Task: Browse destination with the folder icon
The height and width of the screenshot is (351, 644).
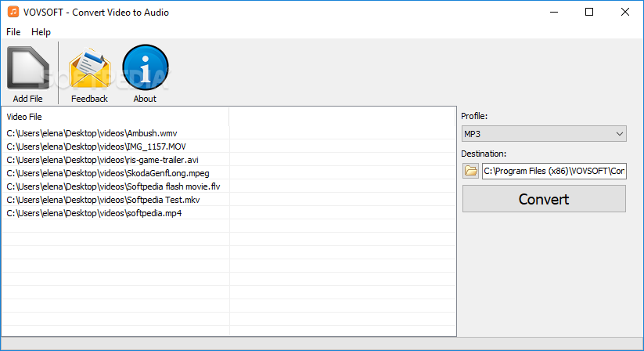Action: point(471,171)
